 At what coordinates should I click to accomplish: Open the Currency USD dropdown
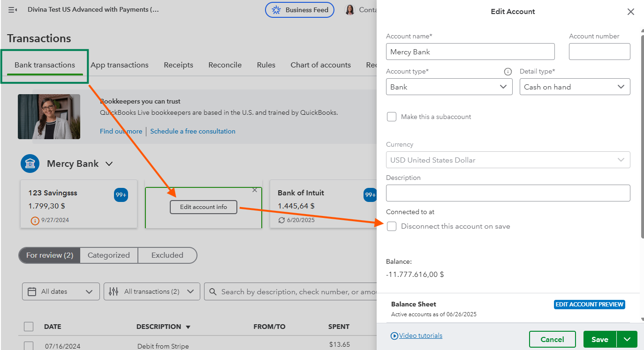[x=508, y=160]
